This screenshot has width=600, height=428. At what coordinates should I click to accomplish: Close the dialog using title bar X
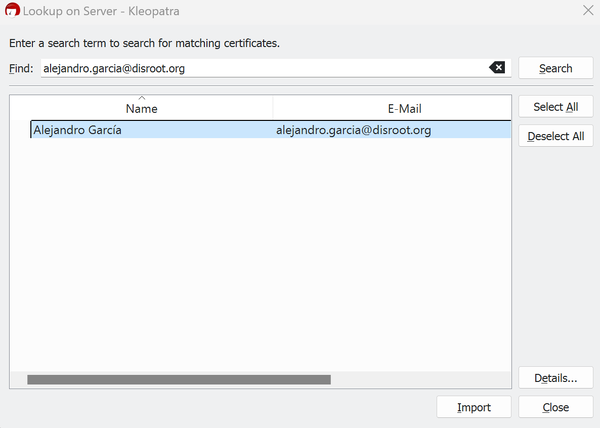(586, 12)
